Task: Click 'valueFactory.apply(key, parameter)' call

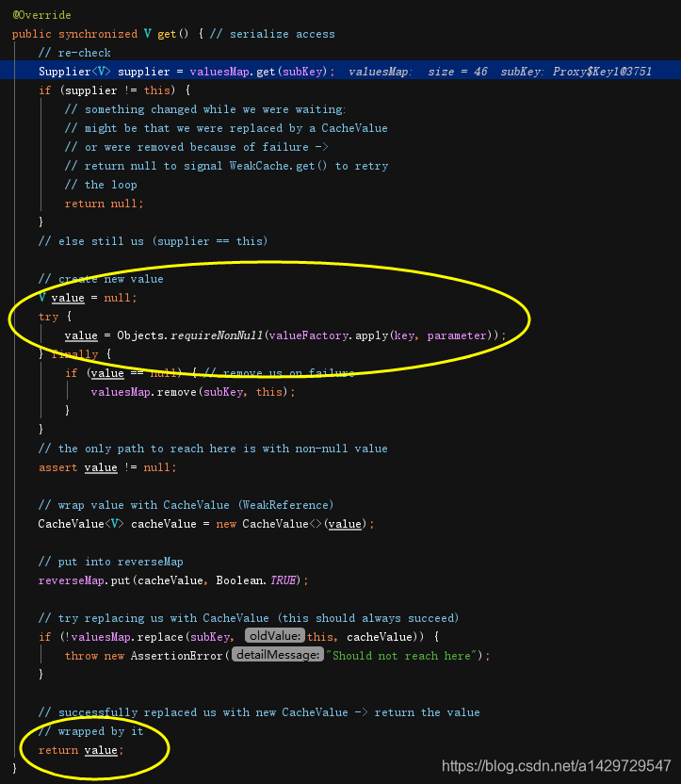Action: coord(381,335)
